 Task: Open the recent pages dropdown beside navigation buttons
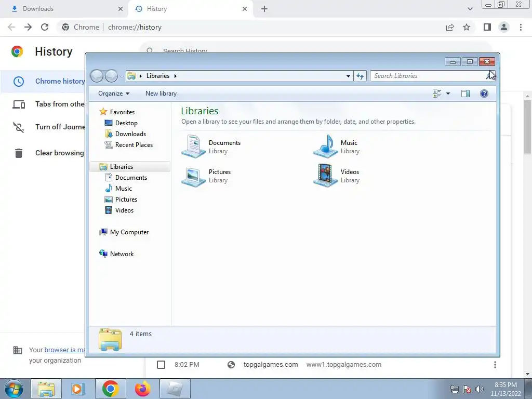(122, 76)
